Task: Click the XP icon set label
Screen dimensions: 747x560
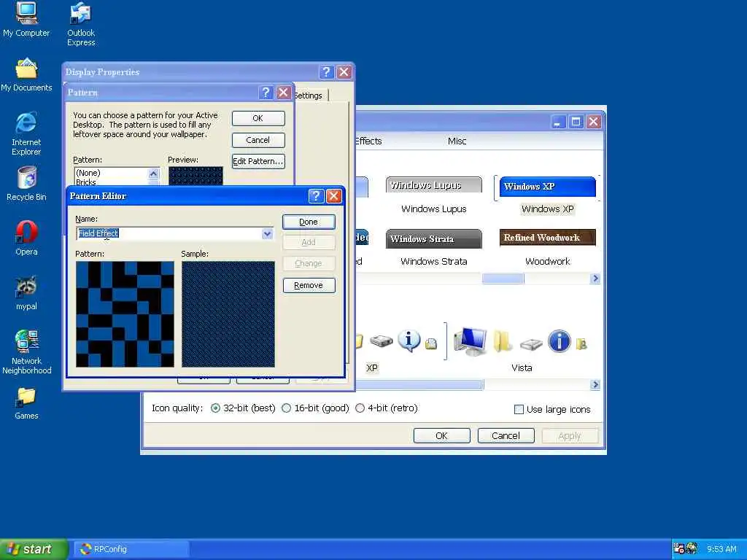Action: [371, 367]
